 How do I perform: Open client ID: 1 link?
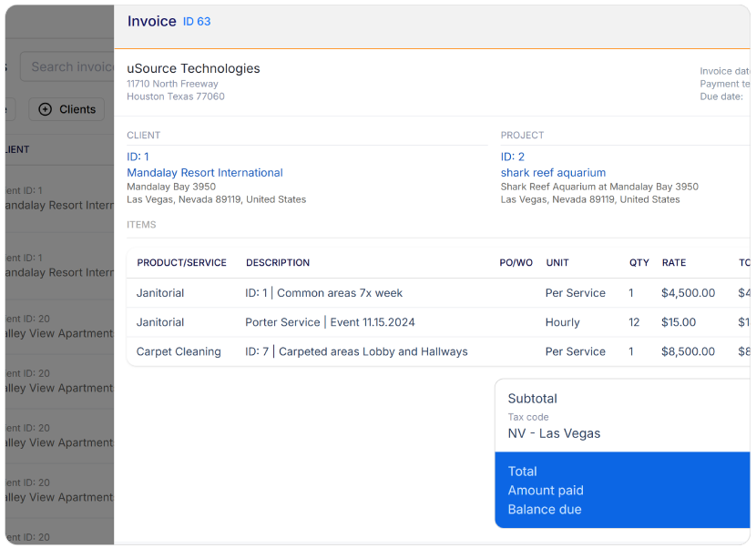coord(138,157)
